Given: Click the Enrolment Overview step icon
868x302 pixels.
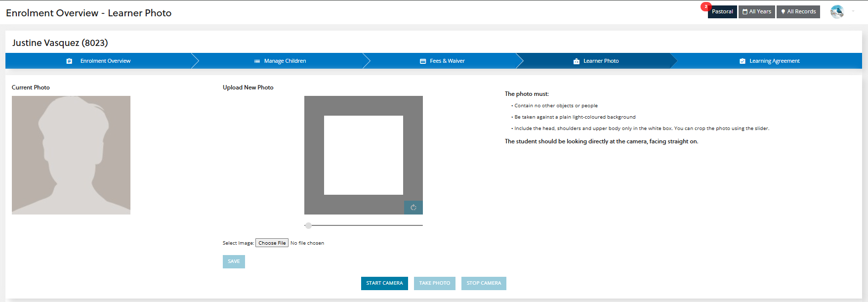Looking at the screenshot, I should coord(69,61).
